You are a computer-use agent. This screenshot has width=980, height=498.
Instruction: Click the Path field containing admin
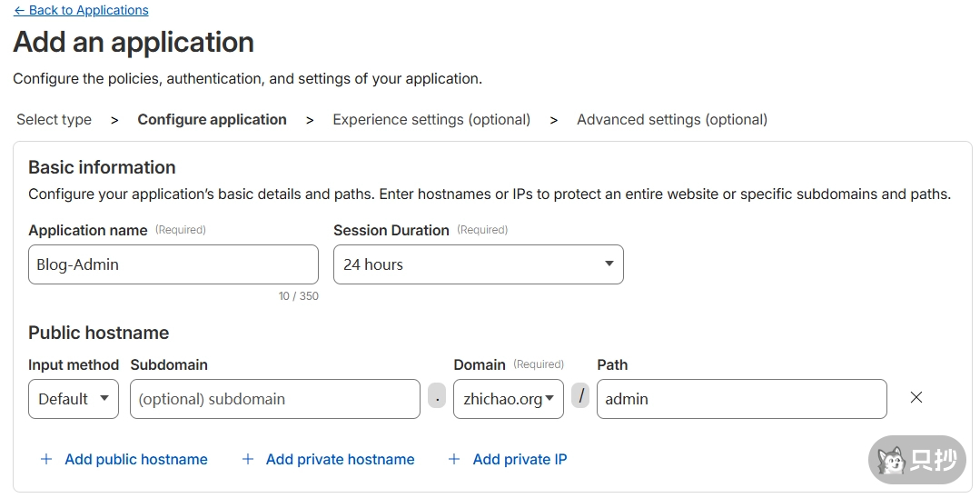740,399
